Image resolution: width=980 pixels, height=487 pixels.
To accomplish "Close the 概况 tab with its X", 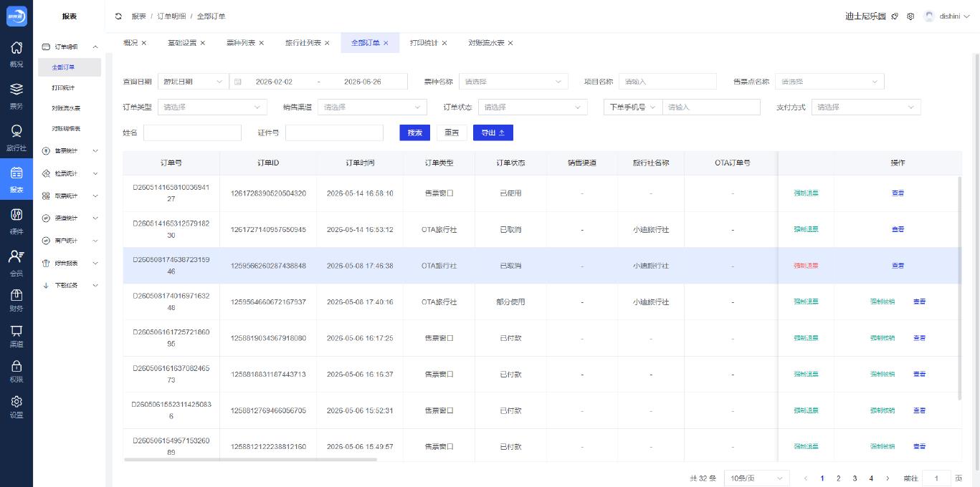I will (x=144, y=43).
